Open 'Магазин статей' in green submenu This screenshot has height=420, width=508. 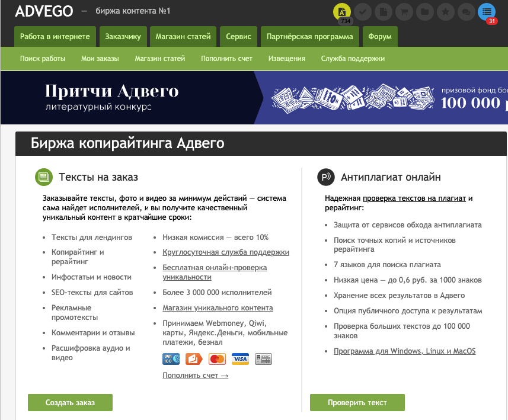160,59
